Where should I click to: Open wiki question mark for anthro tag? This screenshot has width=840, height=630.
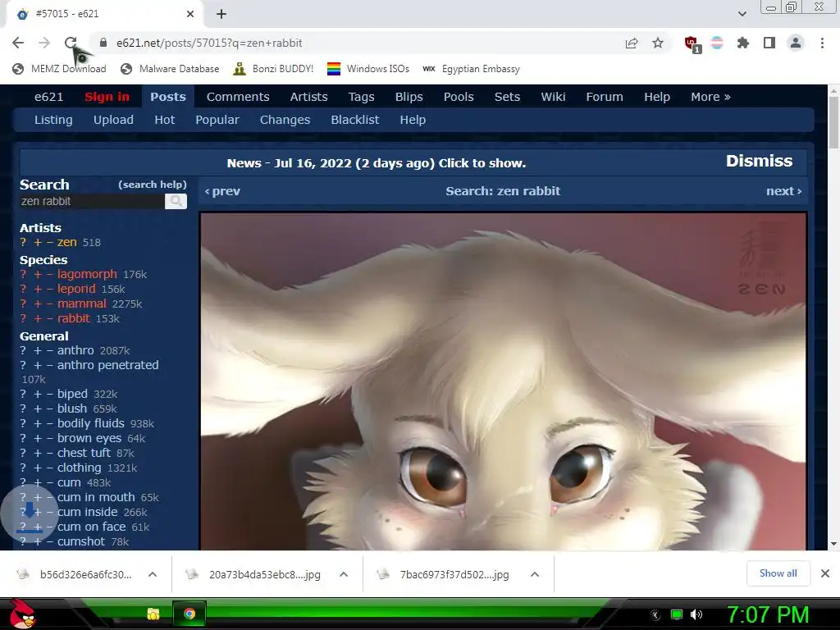click(x=23, y=350)
